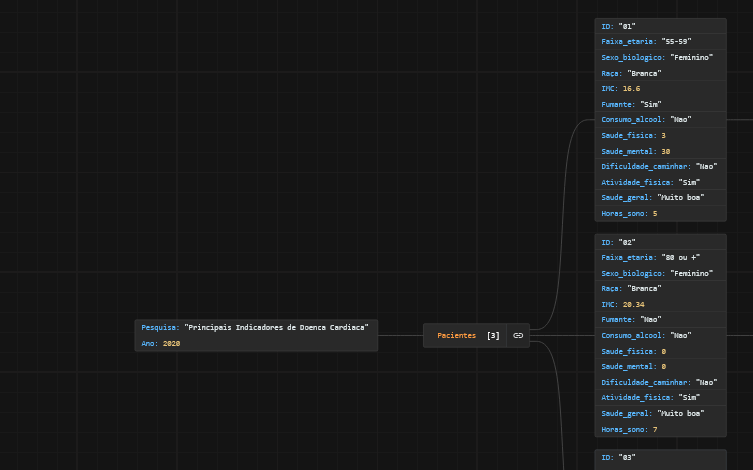
Task: Click IMC: 20.34 value row
Action: point(660,304)
